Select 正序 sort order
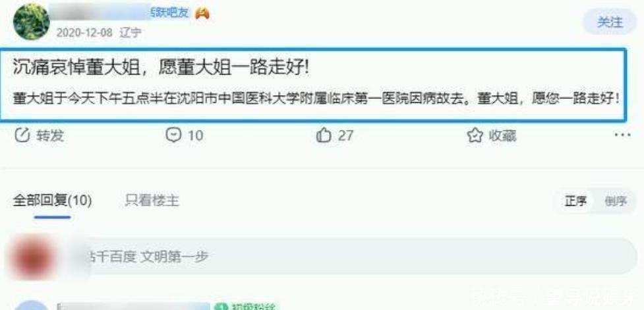 tap(575, 201)
